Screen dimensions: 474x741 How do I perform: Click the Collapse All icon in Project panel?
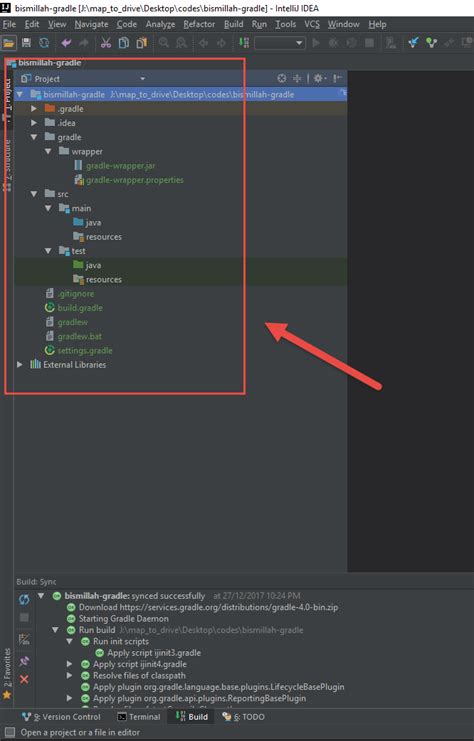pos(297,78)
